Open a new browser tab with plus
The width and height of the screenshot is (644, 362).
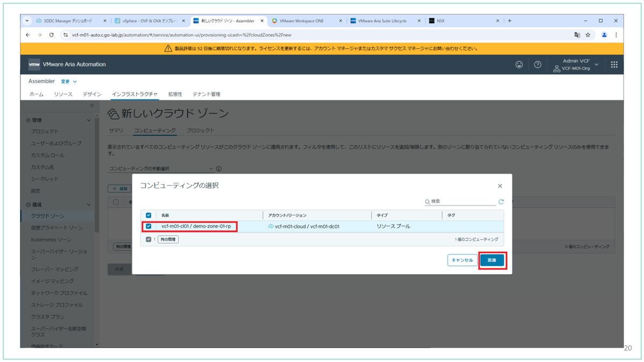click(509, 21)
